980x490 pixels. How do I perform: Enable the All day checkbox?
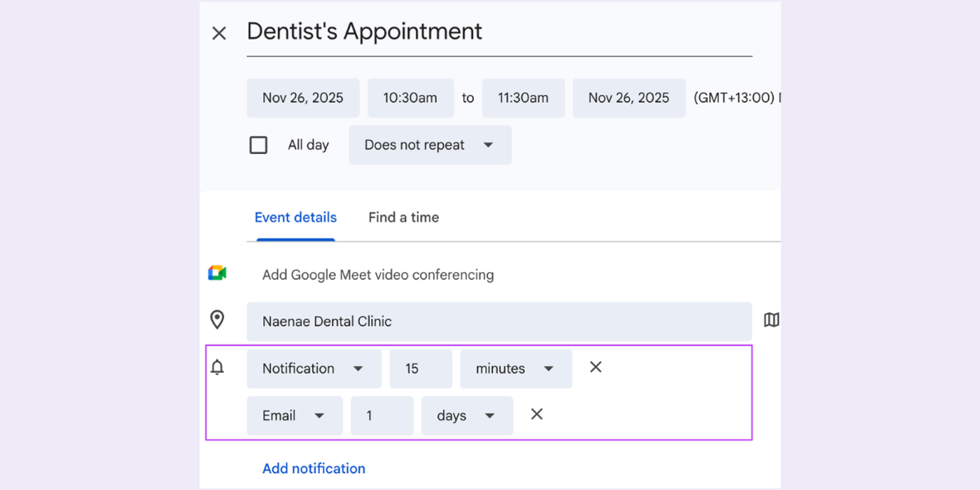click(x=258, y=145)
